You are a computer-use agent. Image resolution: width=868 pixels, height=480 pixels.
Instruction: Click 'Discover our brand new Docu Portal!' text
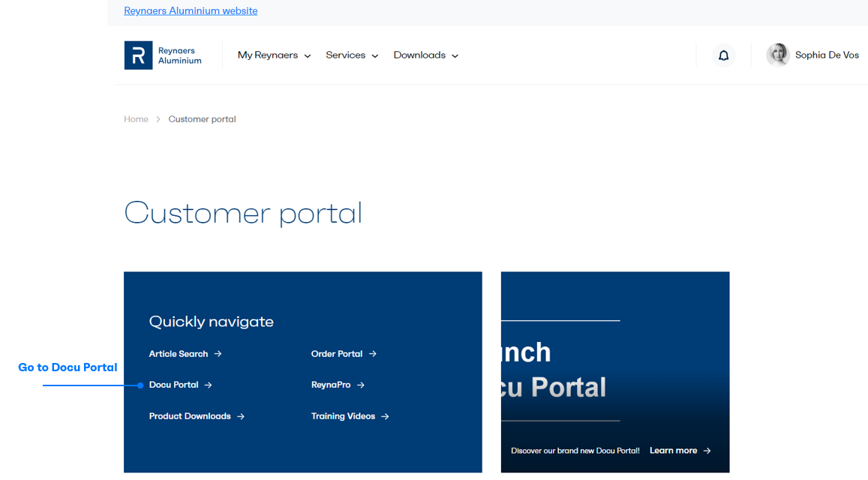[575, 451]
